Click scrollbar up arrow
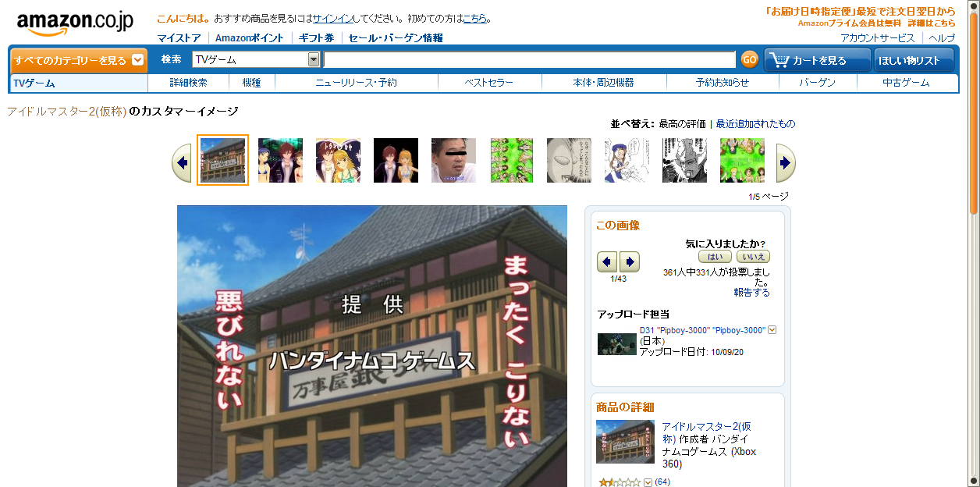This screenshot has height=487, width=980. [x=974, y=5]
